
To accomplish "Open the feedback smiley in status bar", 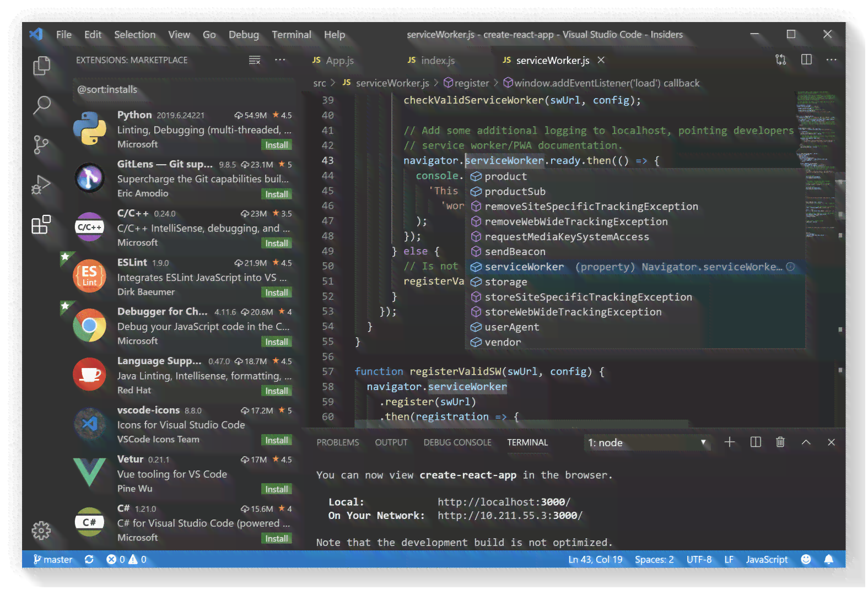I will 806,560.
